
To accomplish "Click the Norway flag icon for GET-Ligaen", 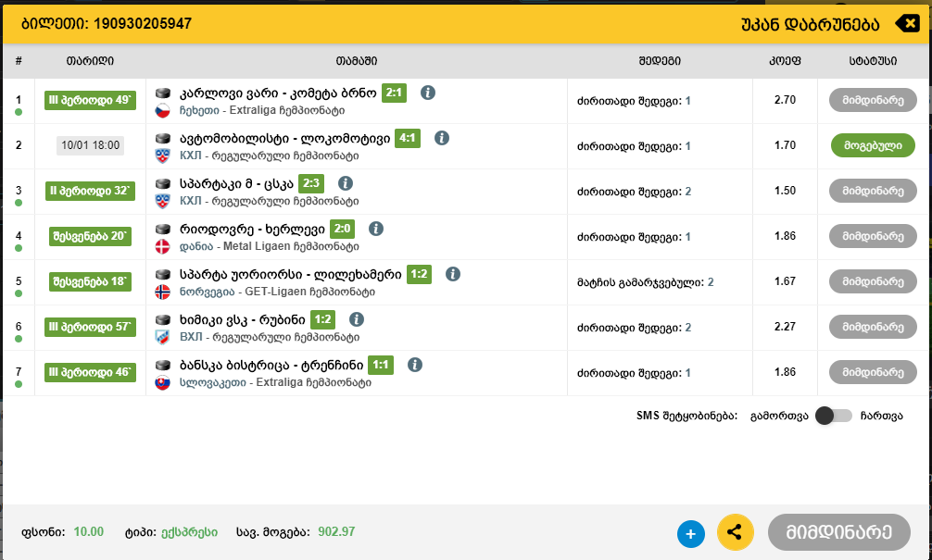I will click(x=162, y=292).
